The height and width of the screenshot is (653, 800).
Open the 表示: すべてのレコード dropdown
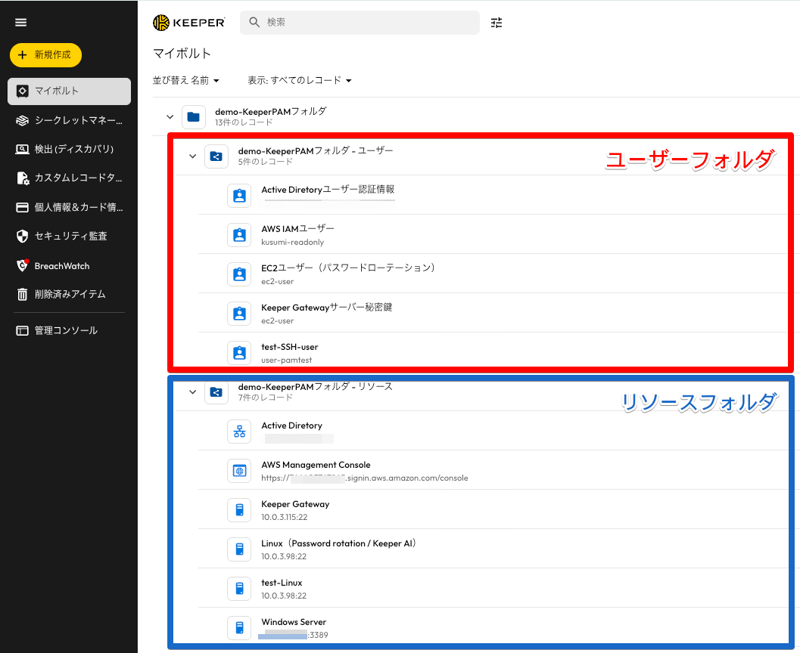(x=299, y=80)
